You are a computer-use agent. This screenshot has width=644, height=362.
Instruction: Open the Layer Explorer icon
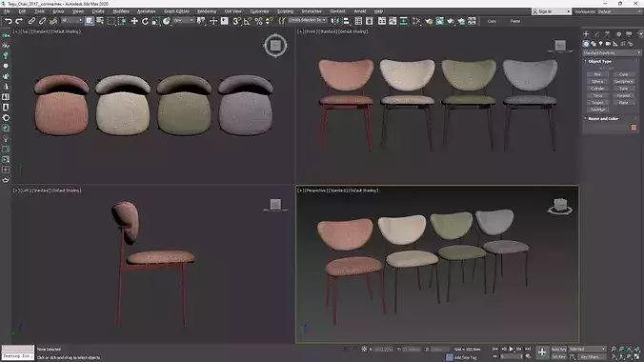point(370,21)
